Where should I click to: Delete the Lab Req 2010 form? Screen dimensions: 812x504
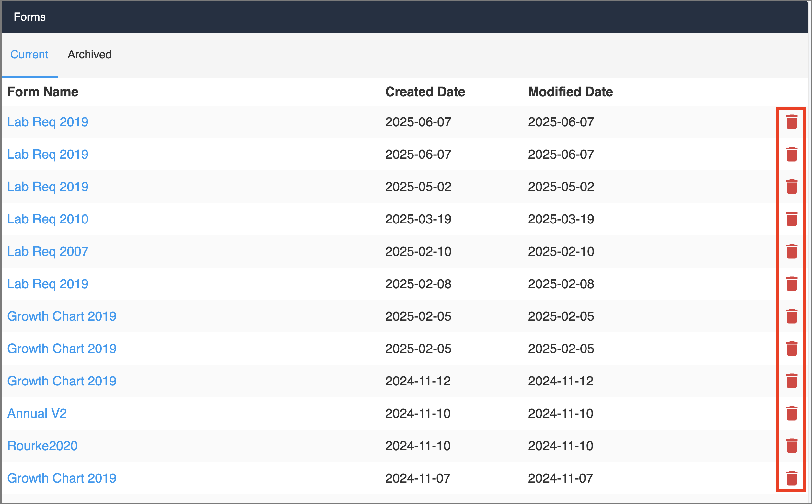[x=791, y=219]
